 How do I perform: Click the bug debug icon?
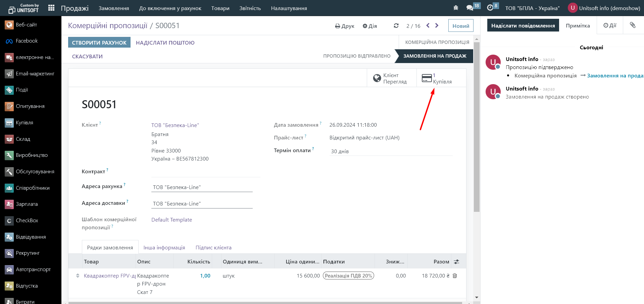(456, 8)
